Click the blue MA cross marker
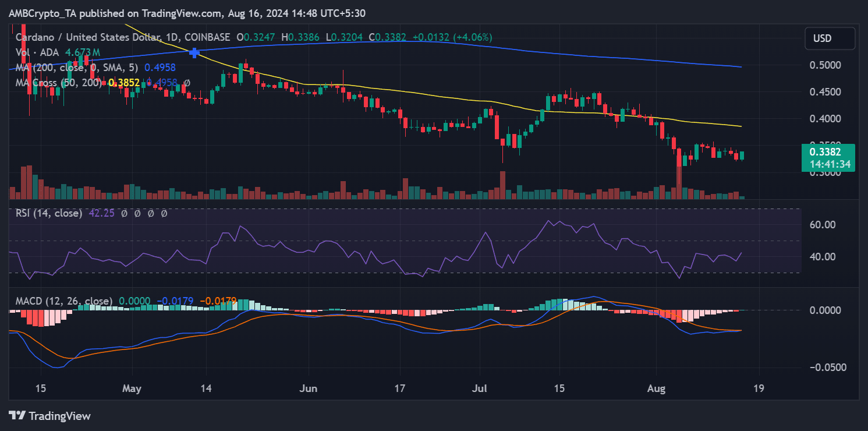Screen dimensions: 868x431 tap(194, 53)
